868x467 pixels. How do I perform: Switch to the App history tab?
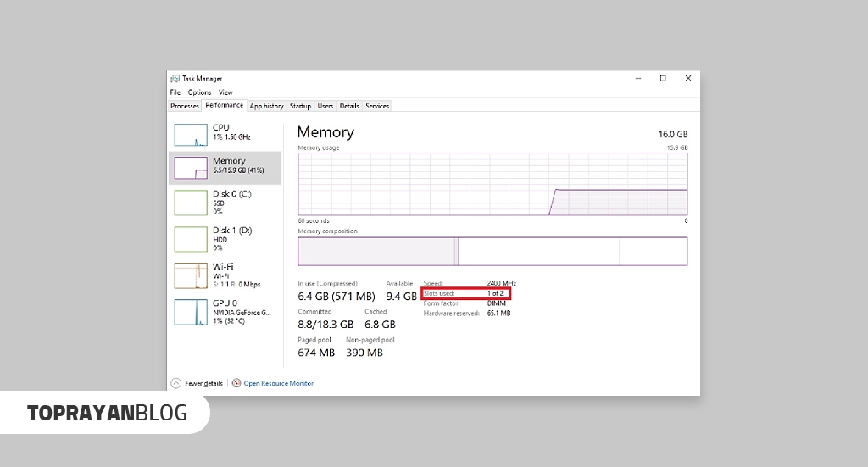click(266, 106)
